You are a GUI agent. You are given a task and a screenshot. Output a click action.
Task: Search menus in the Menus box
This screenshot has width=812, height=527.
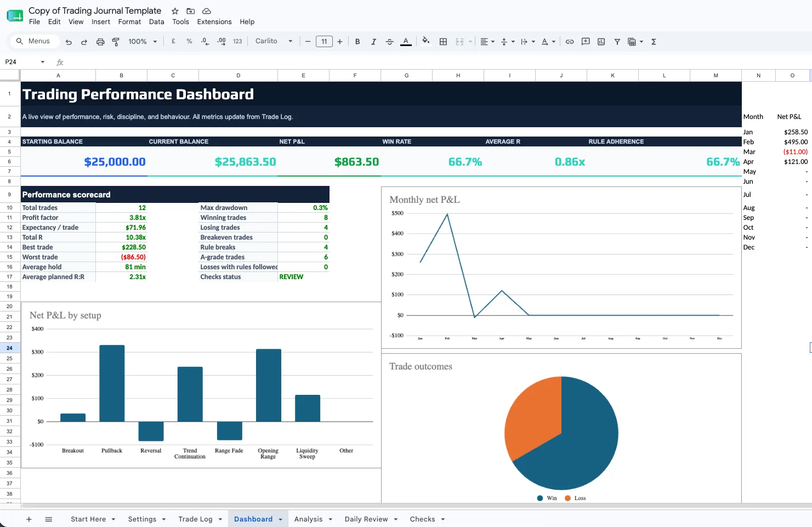click(34, 41)
